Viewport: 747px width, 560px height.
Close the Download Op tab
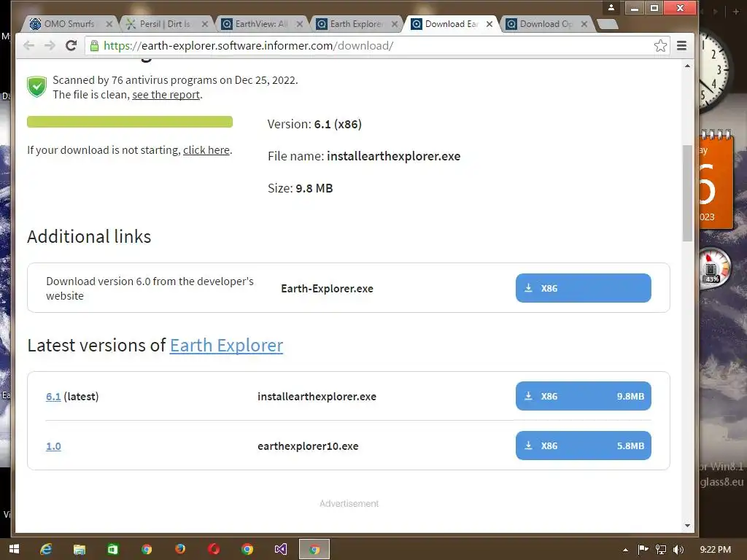[584, 24]
